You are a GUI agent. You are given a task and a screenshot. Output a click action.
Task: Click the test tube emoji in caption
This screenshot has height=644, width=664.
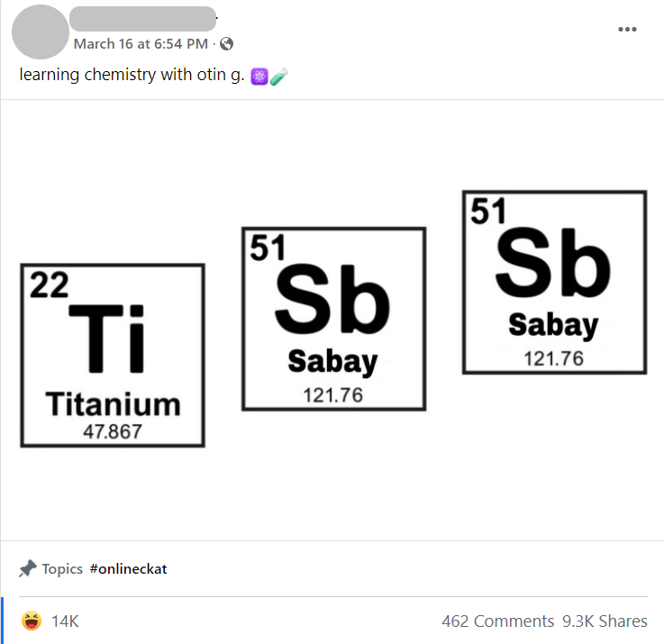[x=279, y=77]
